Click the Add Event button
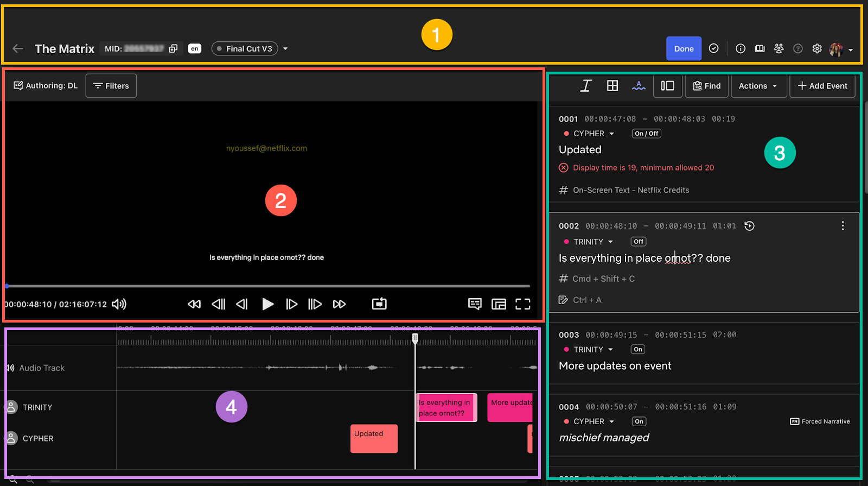 pyautogui.click(x=822, y=86)
